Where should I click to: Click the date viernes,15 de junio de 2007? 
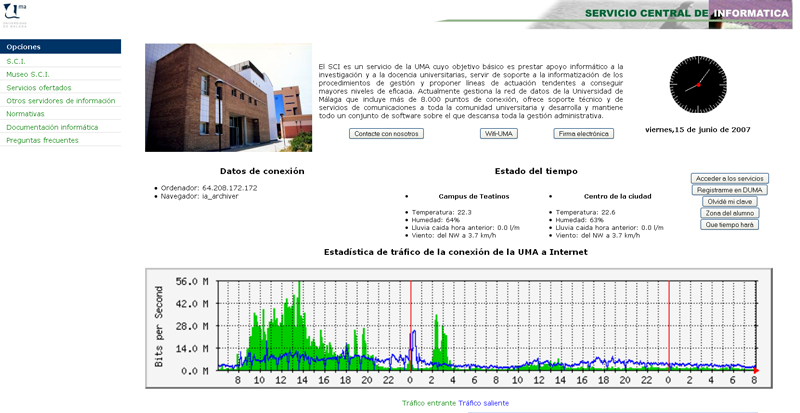pos(698,130)
